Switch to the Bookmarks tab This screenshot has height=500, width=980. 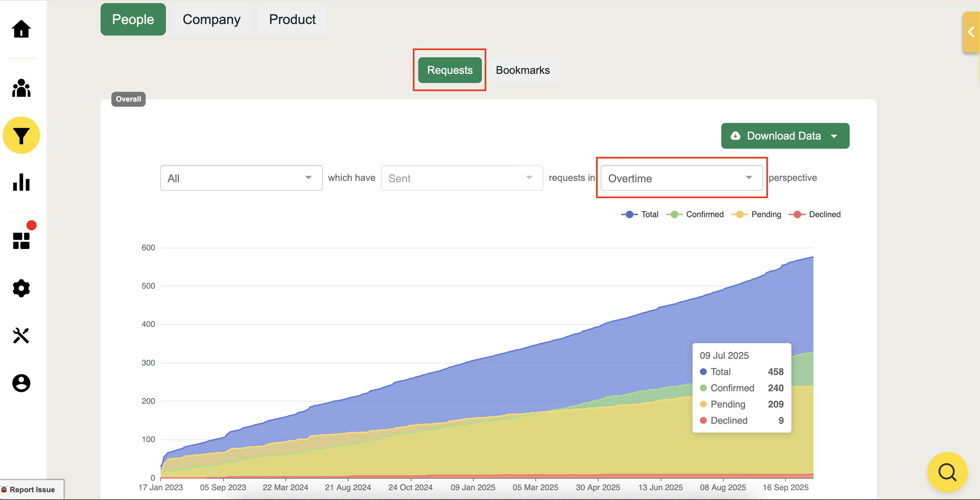[523, 70]
